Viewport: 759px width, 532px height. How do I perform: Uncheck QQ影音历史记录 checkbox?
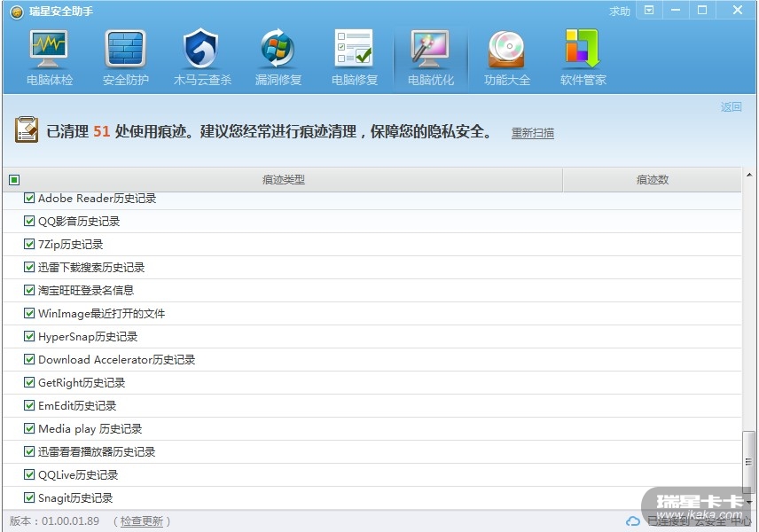click(29, 221)
